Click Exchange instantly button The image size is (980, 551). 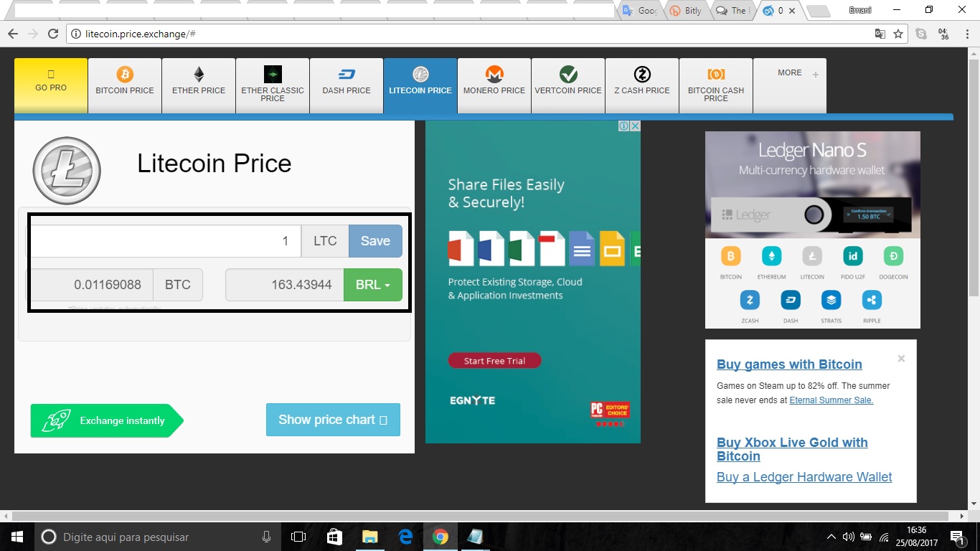coord(106,420)
